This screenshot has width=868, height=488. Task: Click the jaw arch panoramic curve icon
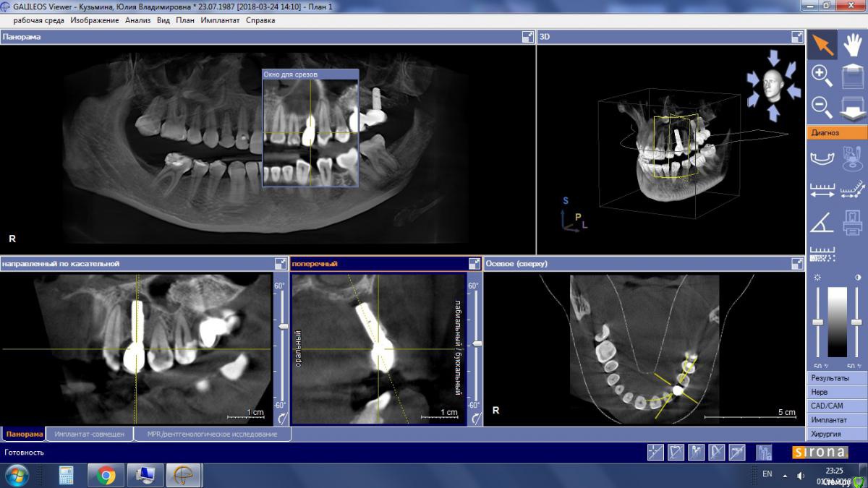coord(822,158)
